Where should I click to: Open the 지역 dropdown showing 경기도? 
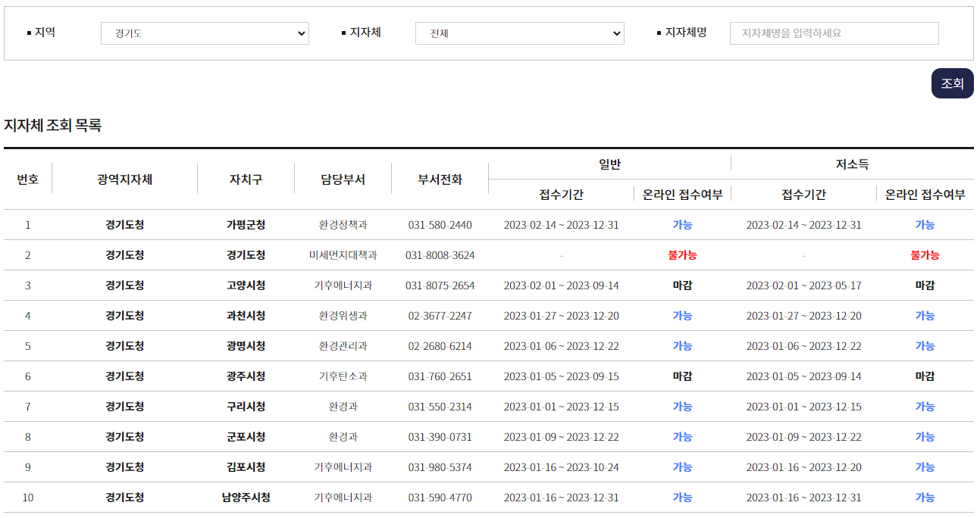[205, 33]
